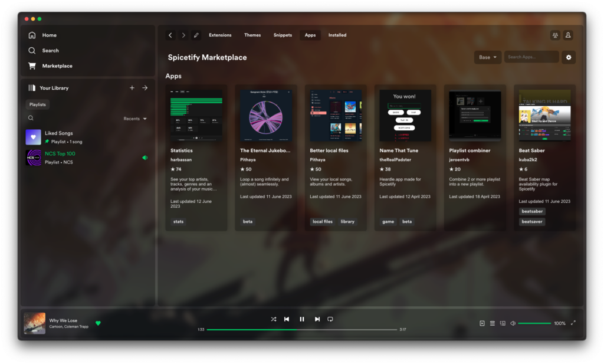Open the Statistics app thumbnail

(x=196, y=116)
